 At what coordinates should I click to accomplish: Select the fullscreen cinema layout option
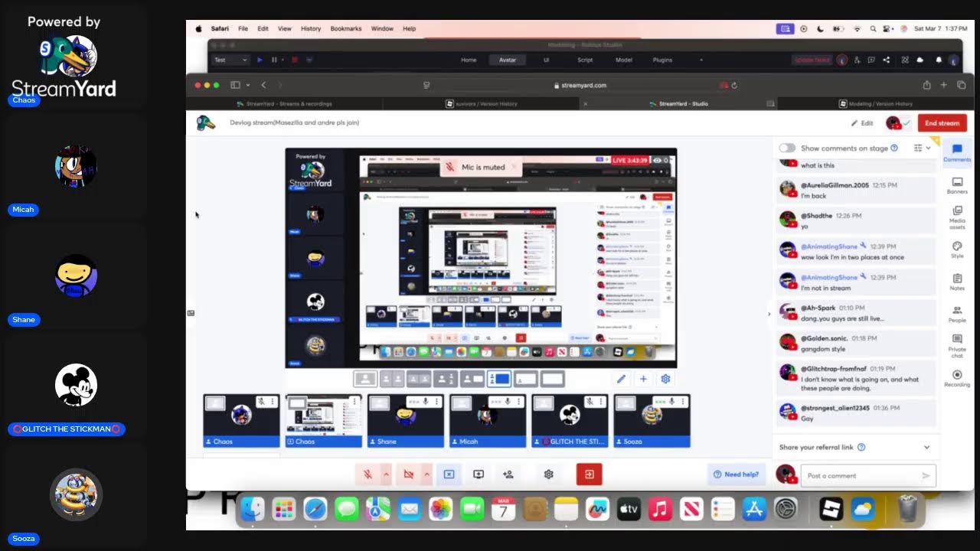click(x=553, y=379)
